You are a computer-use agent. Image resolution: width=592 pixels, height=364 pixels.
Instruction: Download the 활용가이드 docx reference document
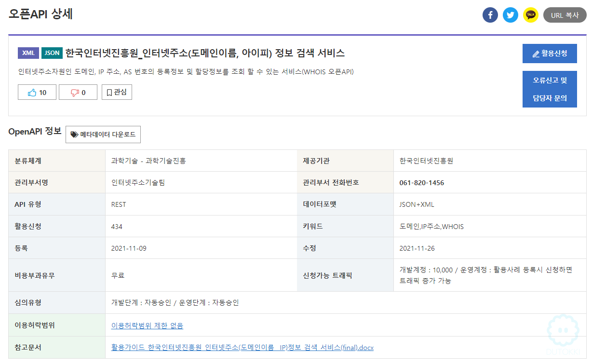242,348
